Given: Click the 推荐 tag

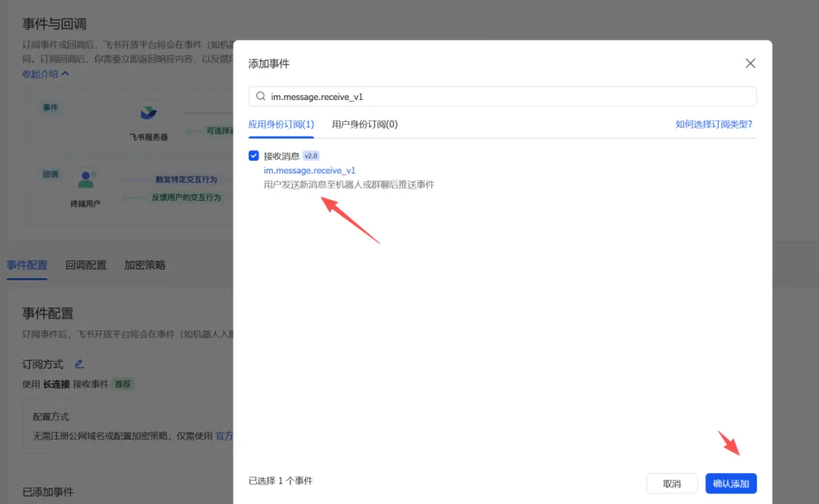Looking at the screenshot, I should pyautogui.click(x=123, y=384).
